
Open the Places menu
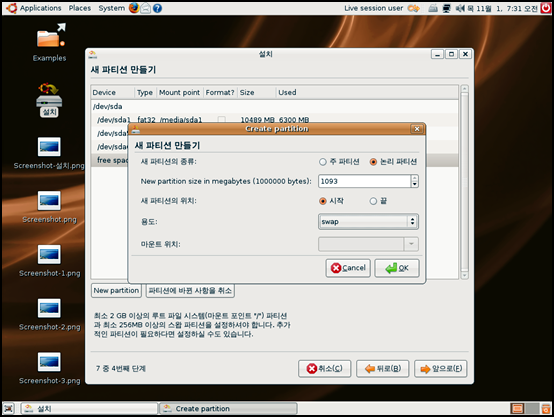79,8
